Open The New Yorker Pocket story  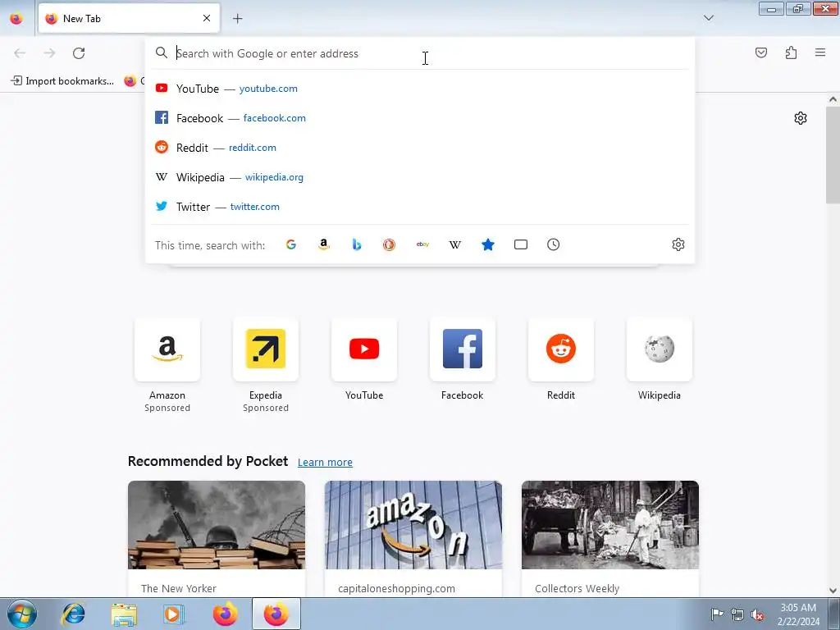tap(217, 538)
